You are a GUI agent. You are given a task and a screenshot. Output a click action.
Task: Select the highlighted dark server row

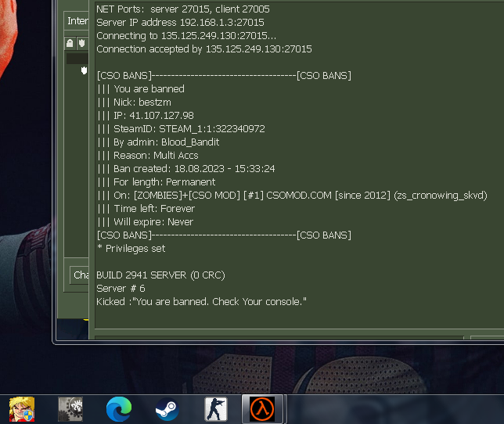(77, 59)
